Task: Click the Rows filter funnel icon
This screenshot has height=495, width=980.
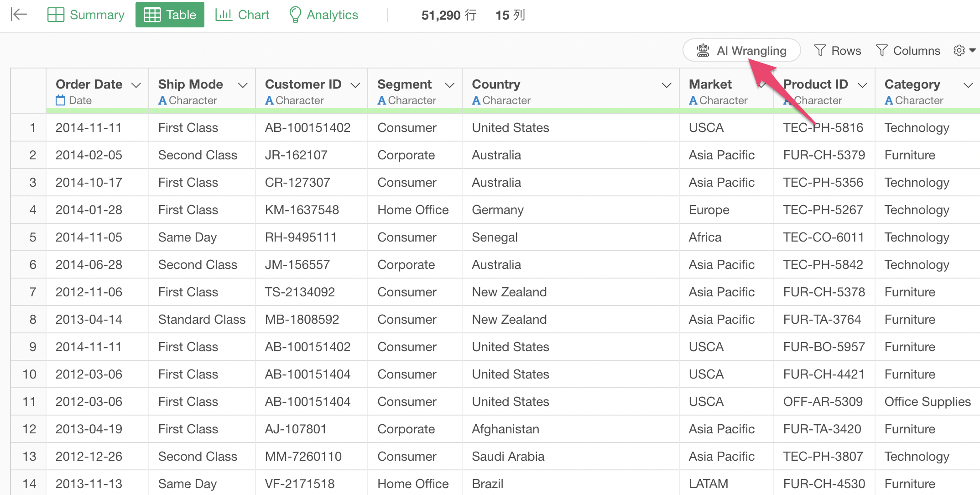Action: pos(820,50)
